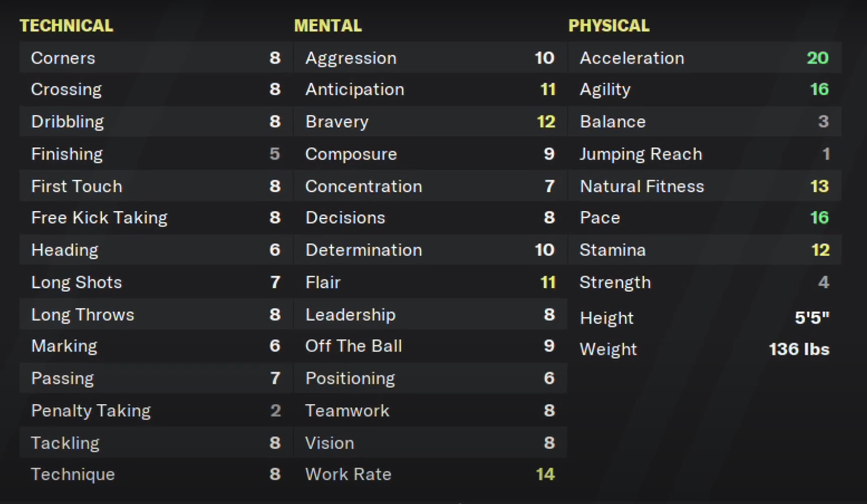The width and height of the screenshot is (867, 504).
Task: Select the Long Throws attribute
Action: click(x=156, y=315)
